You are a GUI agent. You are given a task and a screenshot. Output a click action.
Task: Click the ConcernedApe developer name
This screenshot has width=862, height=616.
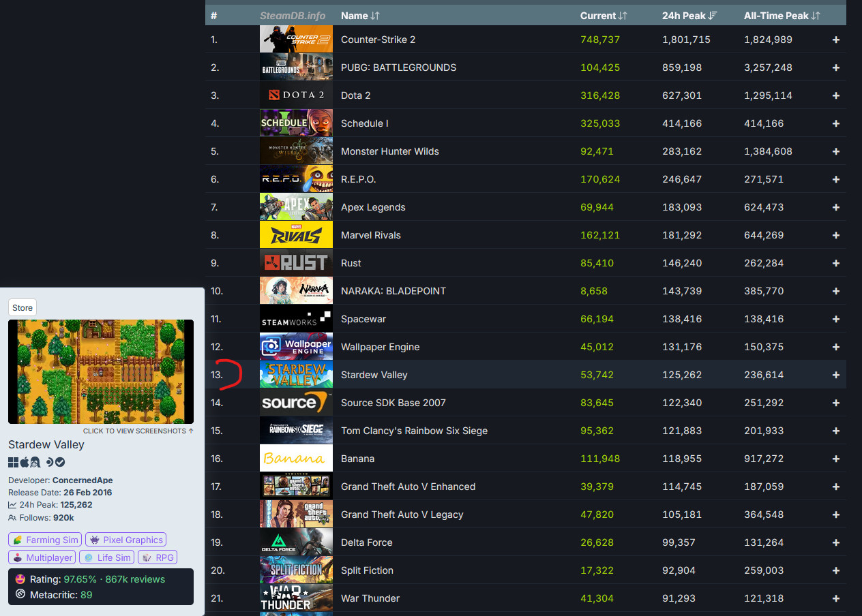(83, 480)
